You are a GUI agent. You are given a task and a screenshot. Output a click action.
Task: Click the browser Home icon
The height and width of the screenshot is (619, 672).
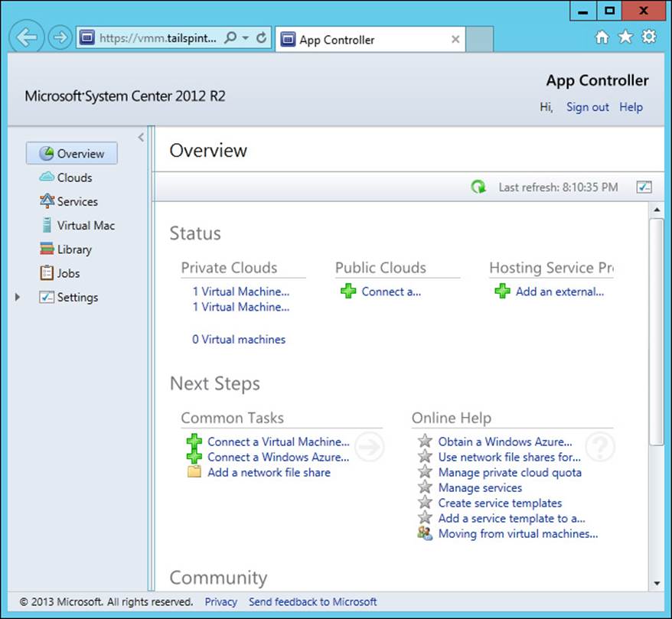(602, 37)
